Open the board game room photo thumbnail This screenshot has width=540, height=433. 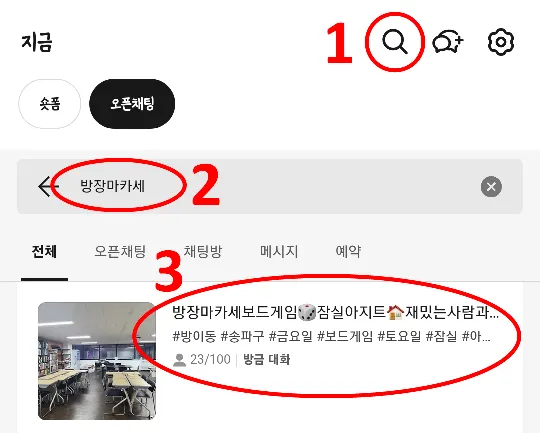coord(97,361)
